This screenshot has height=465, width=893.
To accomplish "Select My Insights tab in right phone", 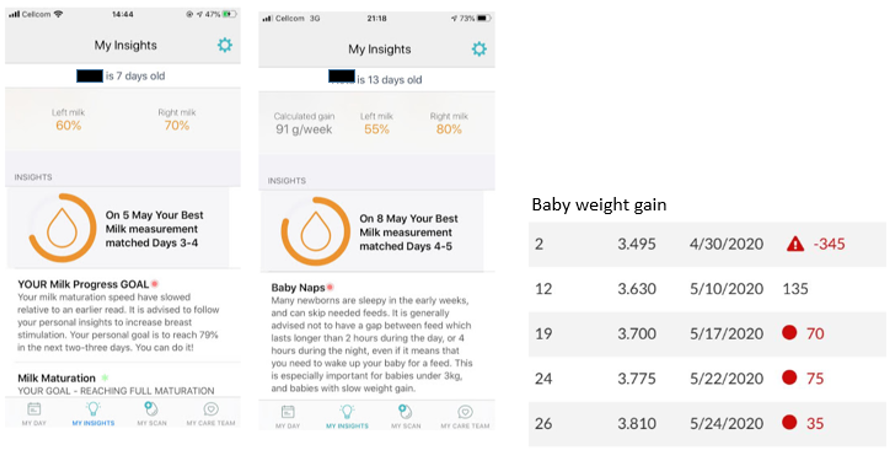I will (347, 417).
